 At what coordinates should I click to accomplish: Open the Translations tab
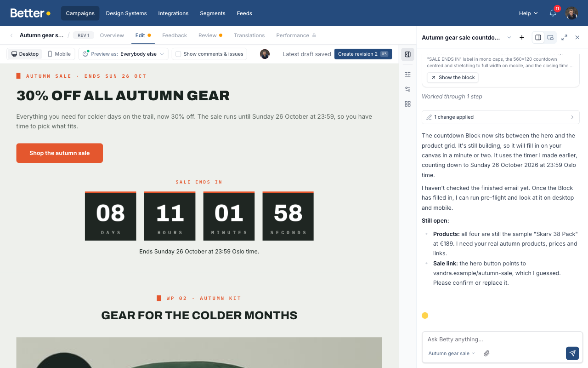tap(249, 35)
